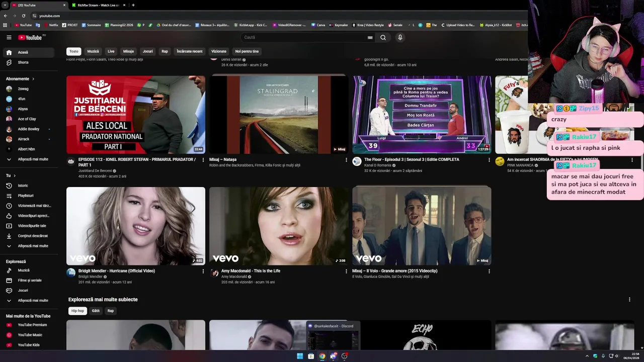Select the Noi pentru tine chip
Screen dimensions: 644x362
click(247, 51)
